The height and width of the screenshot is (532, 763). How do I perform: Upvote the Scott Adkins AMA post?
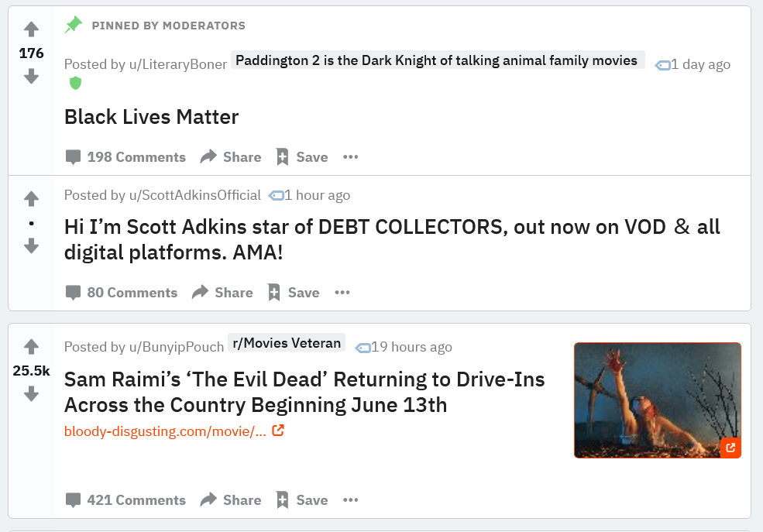(31, 200)
